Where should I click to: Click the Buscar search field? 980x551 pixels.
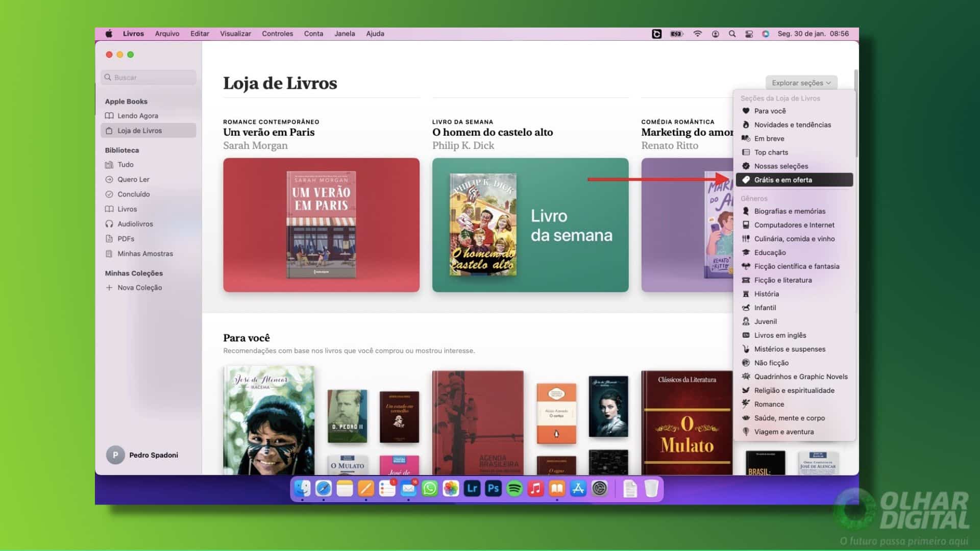coord(149,78)
